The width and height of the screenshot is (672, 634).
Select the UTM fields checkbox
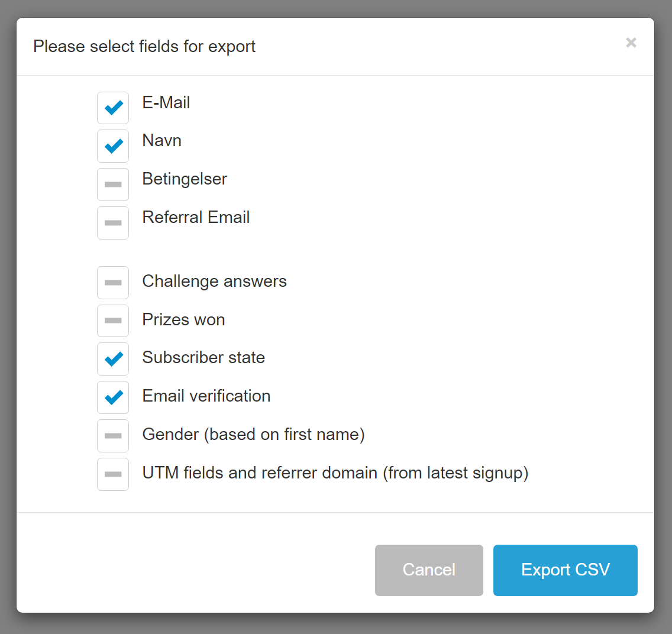coord(113,474)
